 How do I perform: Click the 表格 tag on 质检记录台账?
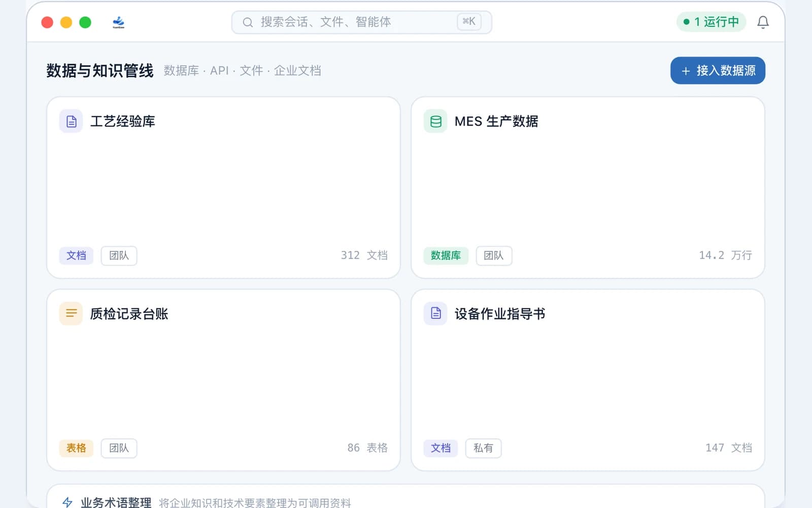pyautogui.click(x=76, y=448)
